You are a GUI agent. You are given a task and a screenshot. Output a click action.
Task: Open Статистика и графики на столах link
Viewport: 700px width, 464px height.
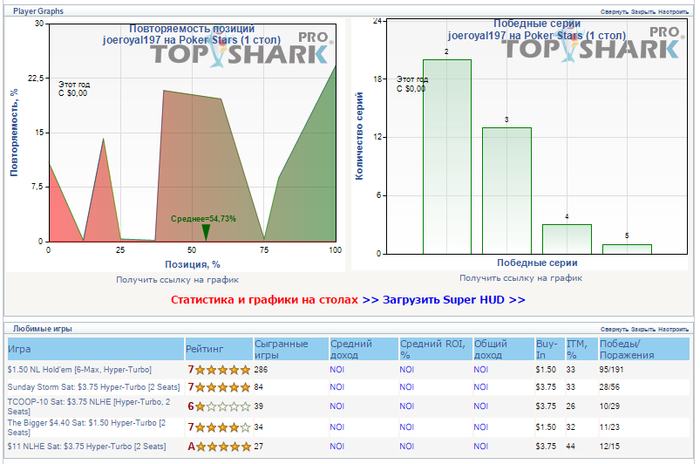click(264, 300)
